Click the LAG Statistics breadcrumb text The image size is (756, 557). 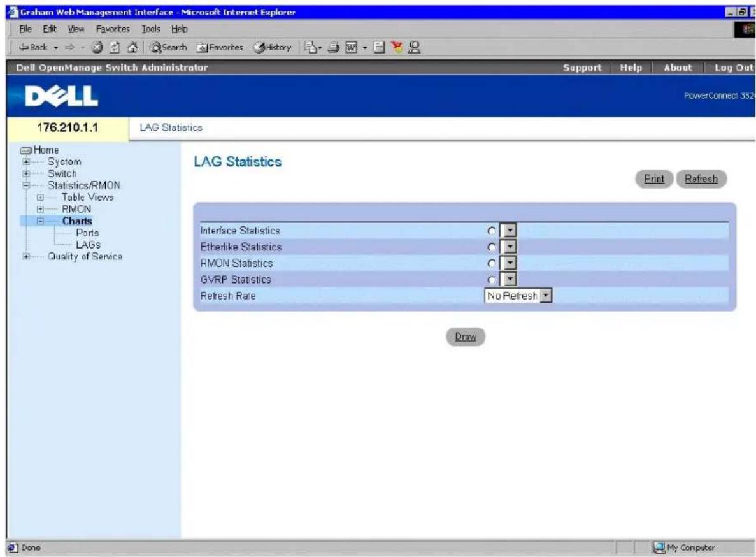[x=171, y=128]
